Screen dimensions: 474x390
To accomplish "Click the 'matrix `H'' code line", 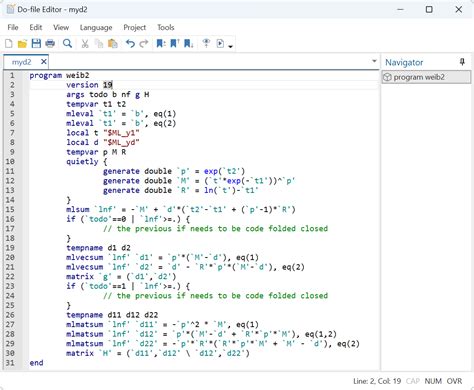I will pyautogui.click(x=158, y=353).
